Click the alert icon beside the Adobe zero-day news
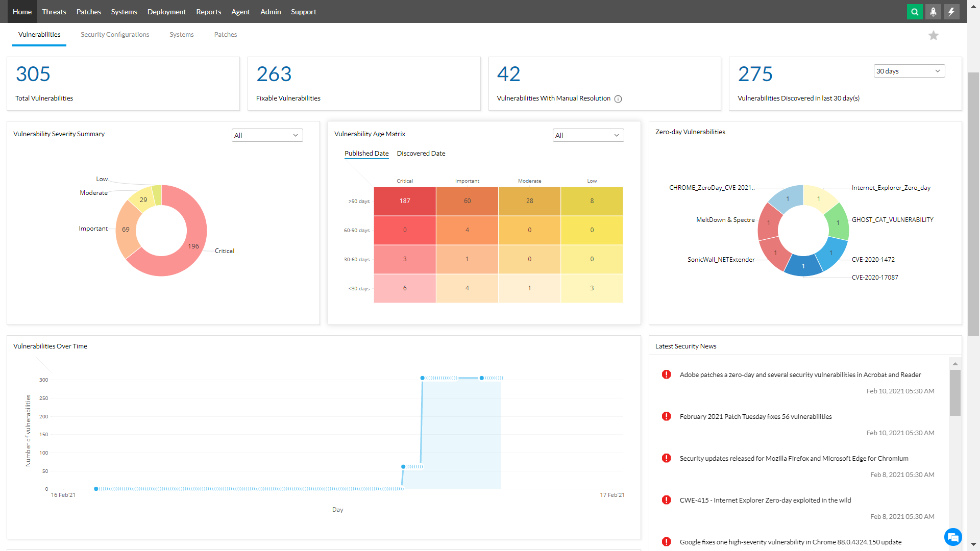Image resolution: width=980 pixels, height=551 pixels. point(666,374)
